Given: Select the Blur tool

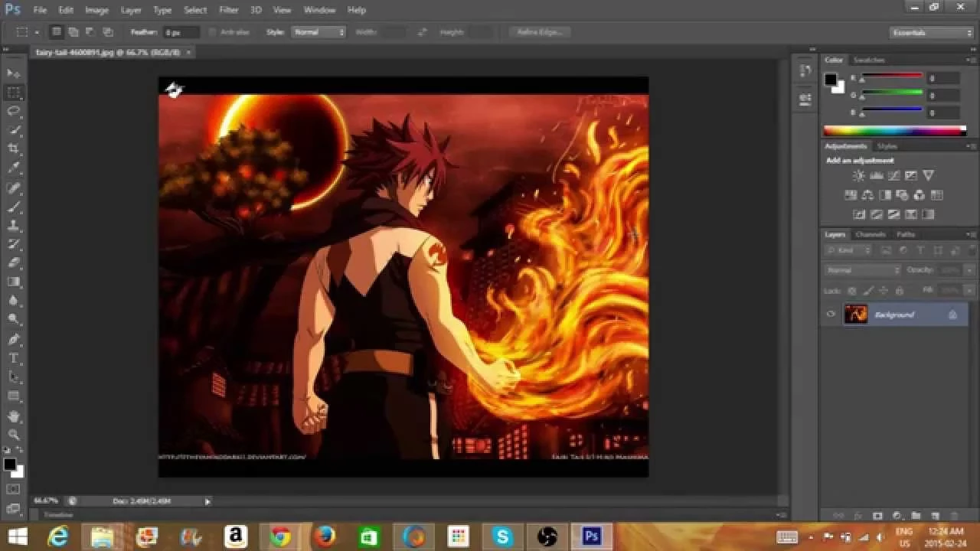Looking at the screenshot, I should click(14, 301).
